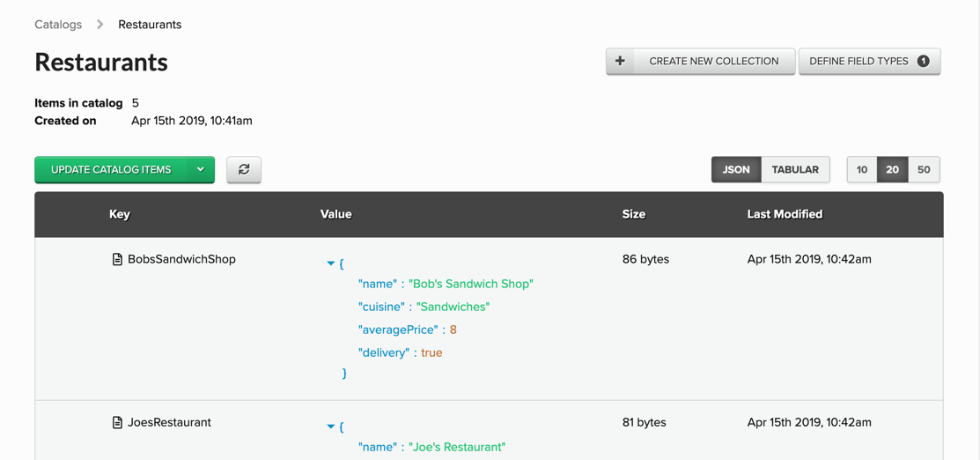
Task: Select the BobsSandwichShop key
Action: pos(181,259)
